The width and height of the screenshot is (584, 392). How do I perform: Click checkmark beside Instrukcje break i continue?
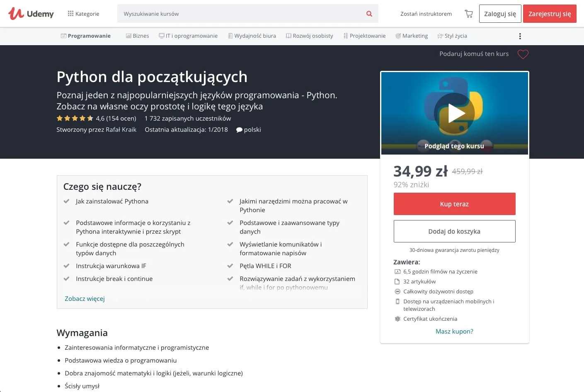[66, 279]
